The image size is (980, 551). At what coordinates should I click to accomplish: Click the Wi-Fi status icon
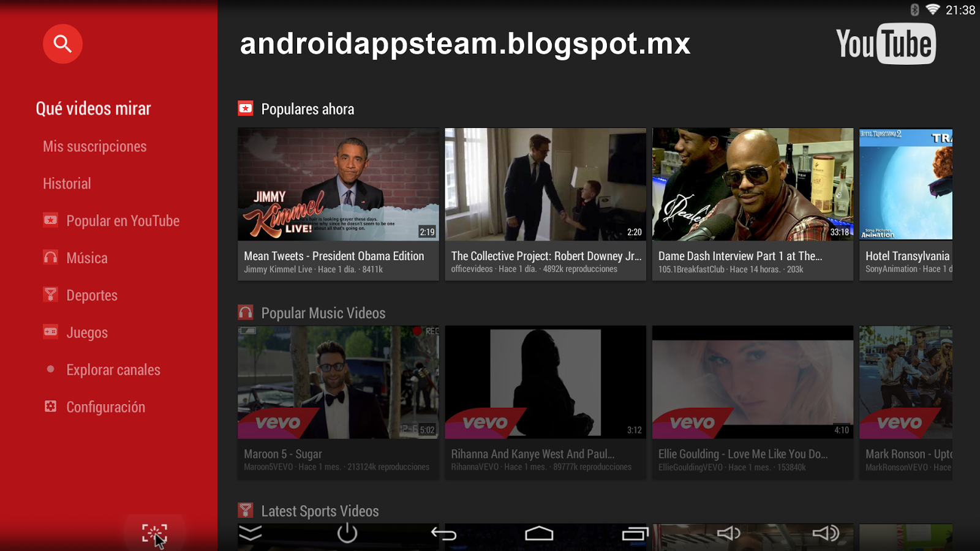933,10
